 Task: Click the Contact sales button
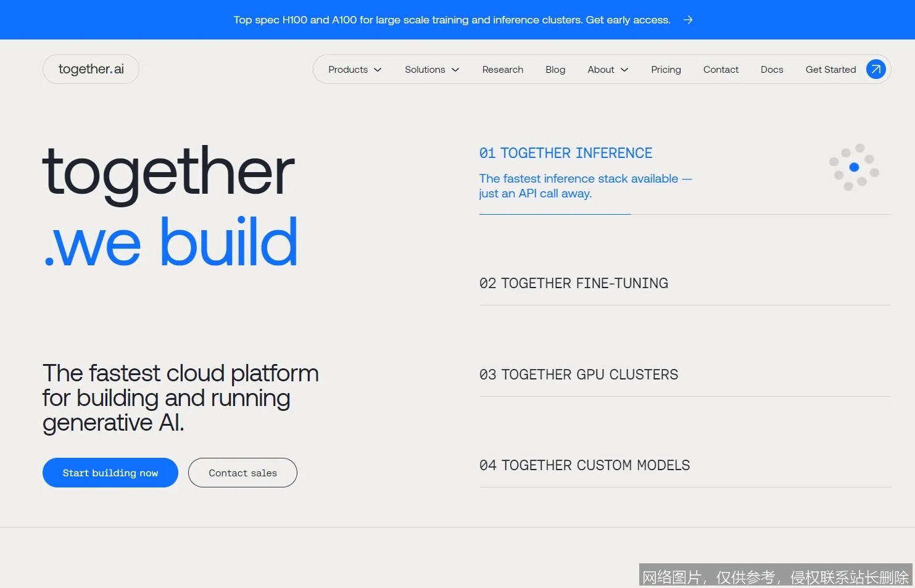coord(242,473)
